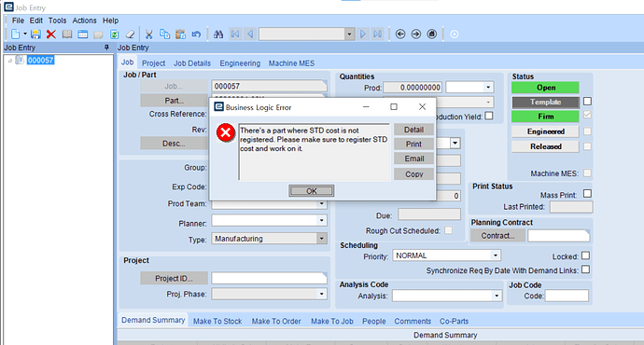Switch to the Job Details tab

click(x=192, y=63)
